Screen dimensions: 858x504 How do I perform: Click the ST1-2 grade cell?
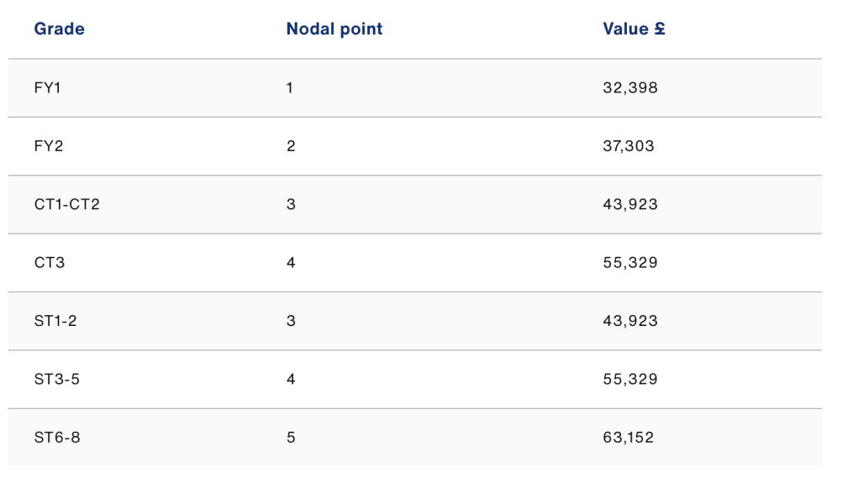point(55,321)
